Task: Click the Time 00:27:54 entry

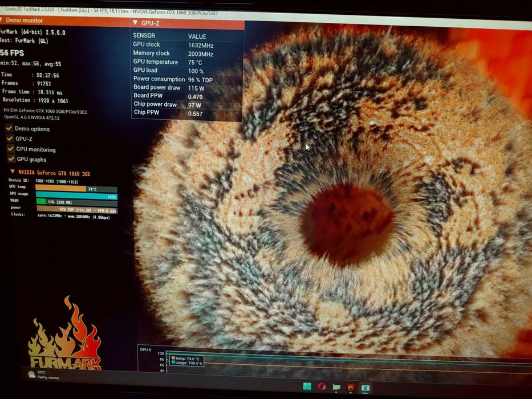Action: pos(30,75)
